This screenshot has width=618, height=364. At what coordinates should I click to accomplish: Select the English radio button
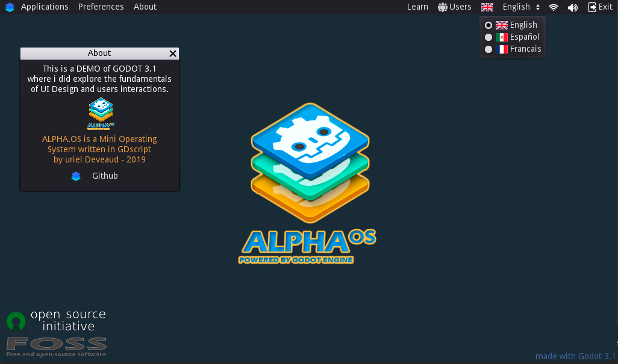[488, 25]
